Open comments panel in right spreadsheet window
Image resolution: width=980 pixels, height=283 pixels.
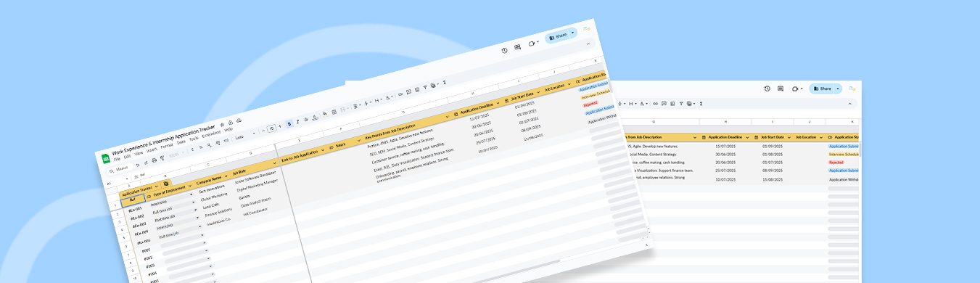781,89
